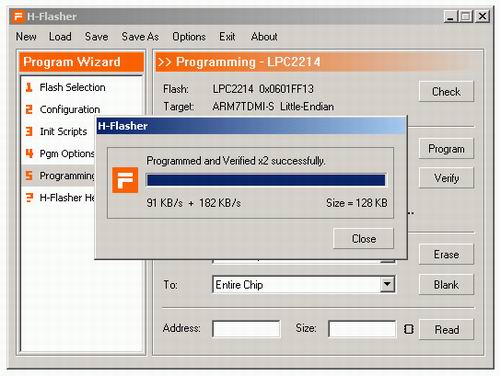This screenshot has height=376, width=500.
Task: Click the step 1 Flash Selection icon
Action: [29, 87]
